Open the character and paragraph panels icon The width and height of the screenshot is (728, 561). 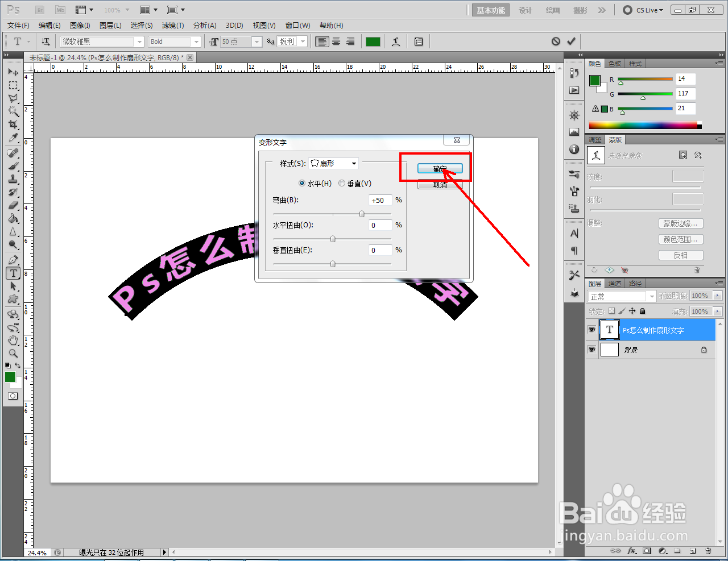coord(419,41)
